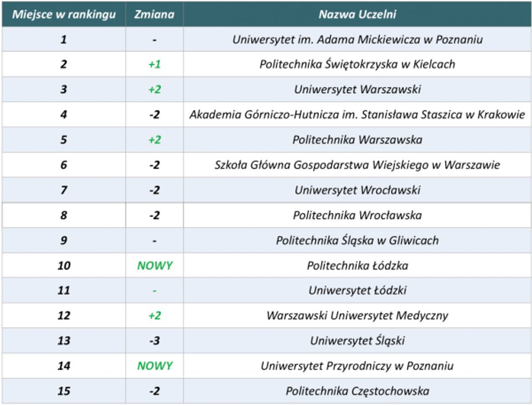Select Szkoła Główna Gospodarstwa Wiejskiego cell

pos(357,165)
